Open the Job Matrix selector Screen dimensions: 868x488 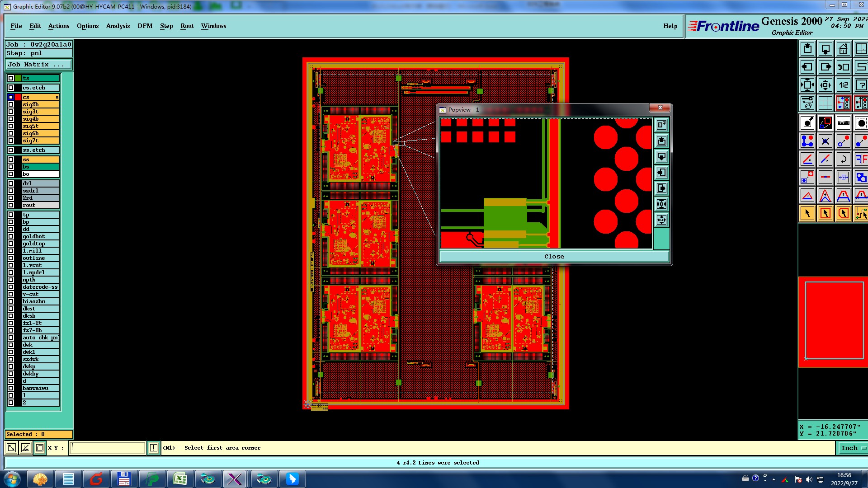[x=38, y=65]
